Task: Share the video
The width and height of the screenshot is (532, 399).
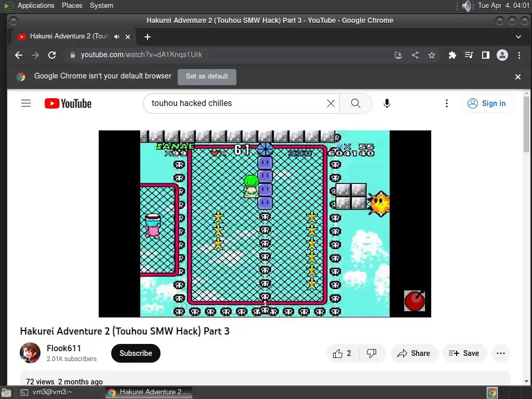Action: point(414,353)
